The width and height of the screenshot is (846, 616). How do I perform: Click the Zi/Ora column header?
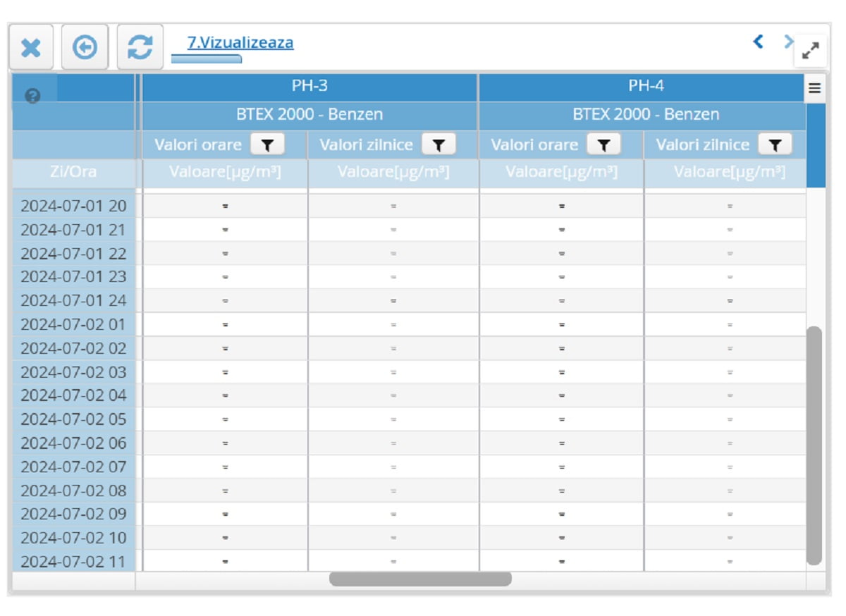point(73,172)
